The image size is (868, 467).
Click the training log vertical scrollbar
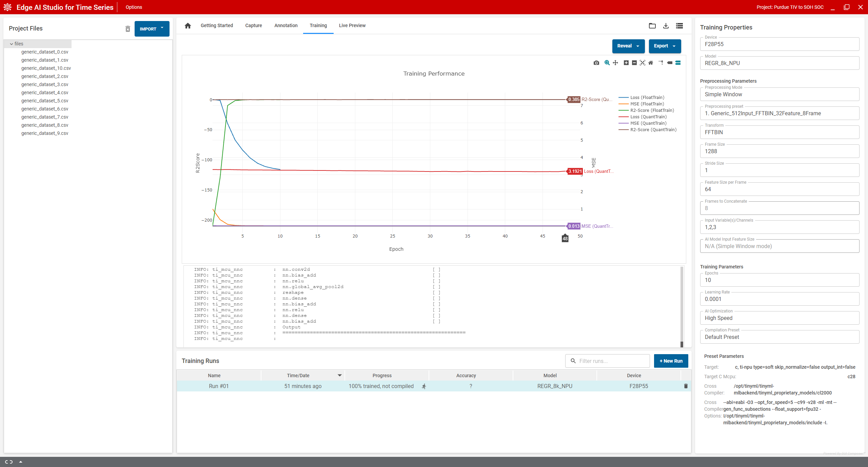pos(682,307)
